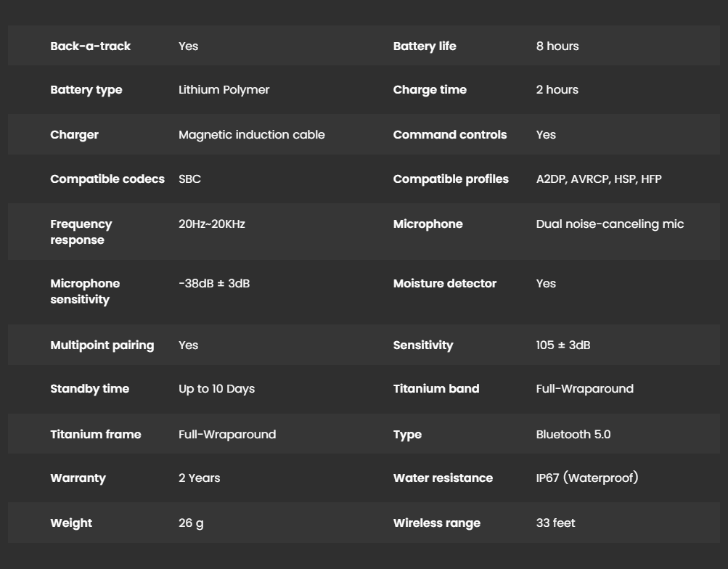The height and width of the screenshot is (569, 728).
Task: Click the IP67 (Waterproof) water resistance value
Action: coord(586,478)
